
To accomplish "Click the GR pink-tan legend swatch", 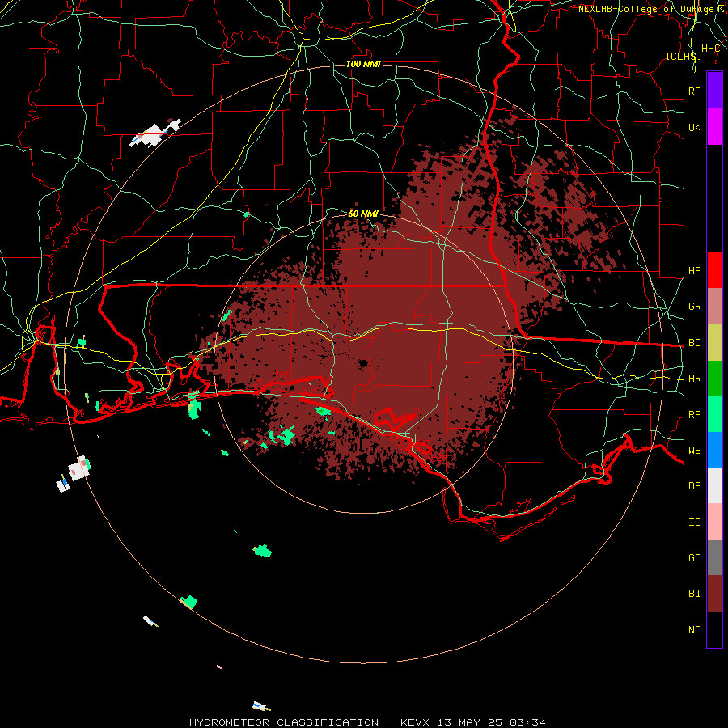I will pos(714,307).
